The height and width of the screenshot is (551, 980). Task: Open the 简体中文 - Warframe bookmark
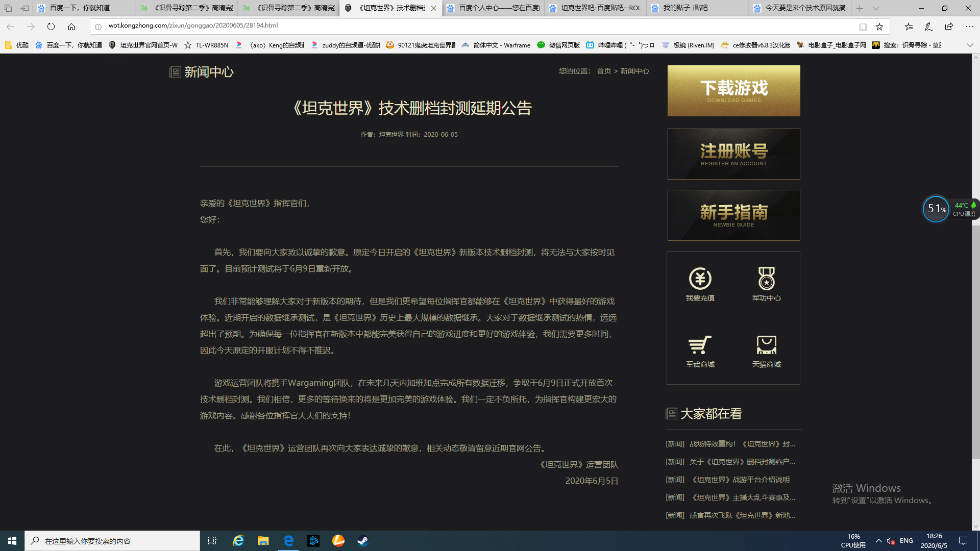click(x=496, y=45)
